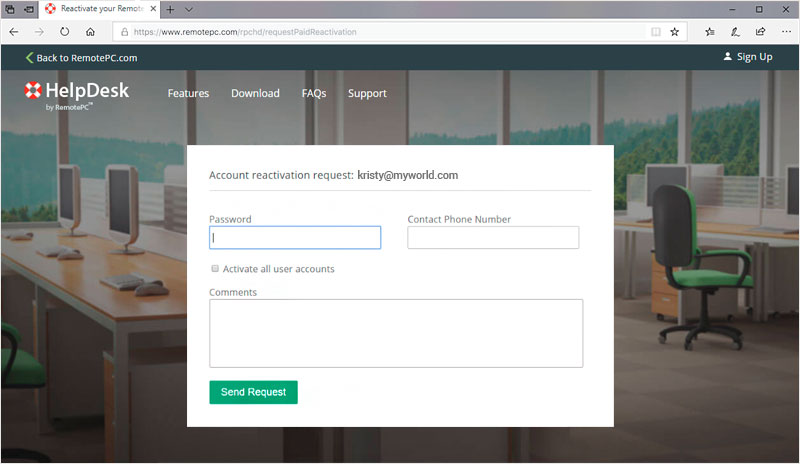Click the set tabs aside icon
This screenshot has height=464, width=800.
(30, 9)
